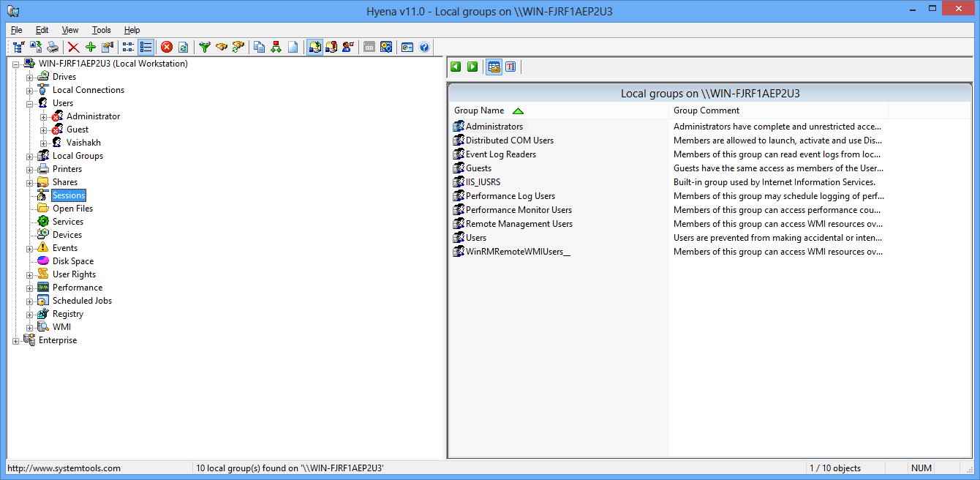Toggle the table display button above the panel
The height and width of the screenshot is (480, 980).
[492, 67]
